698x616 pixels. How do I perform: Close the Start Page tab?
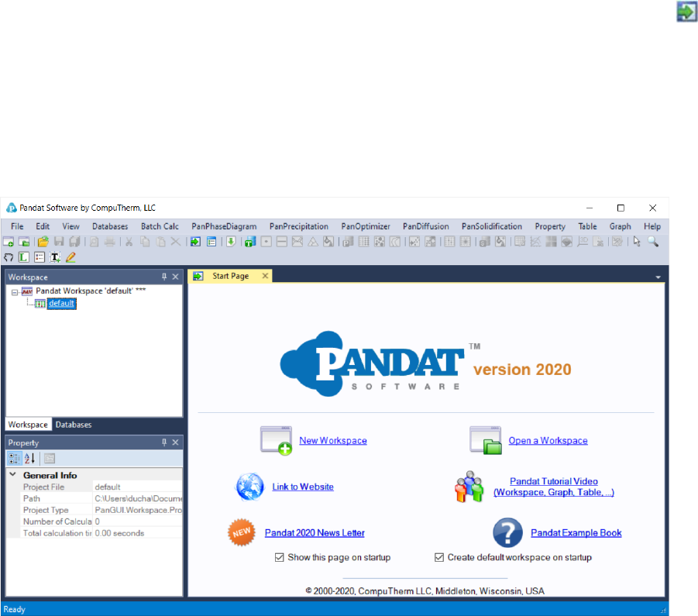tap(265, 276)
